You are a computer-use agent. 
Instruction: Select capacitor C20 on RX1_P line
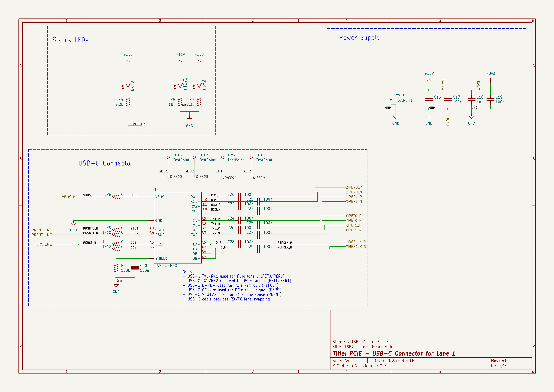pos(239,197)
